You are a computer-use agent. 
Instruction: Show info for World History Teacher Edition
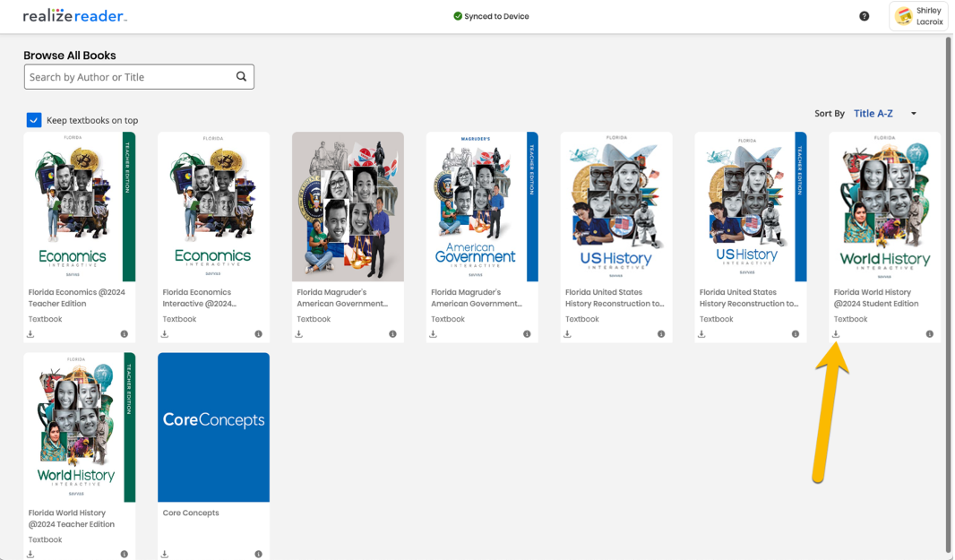(124, 554)
